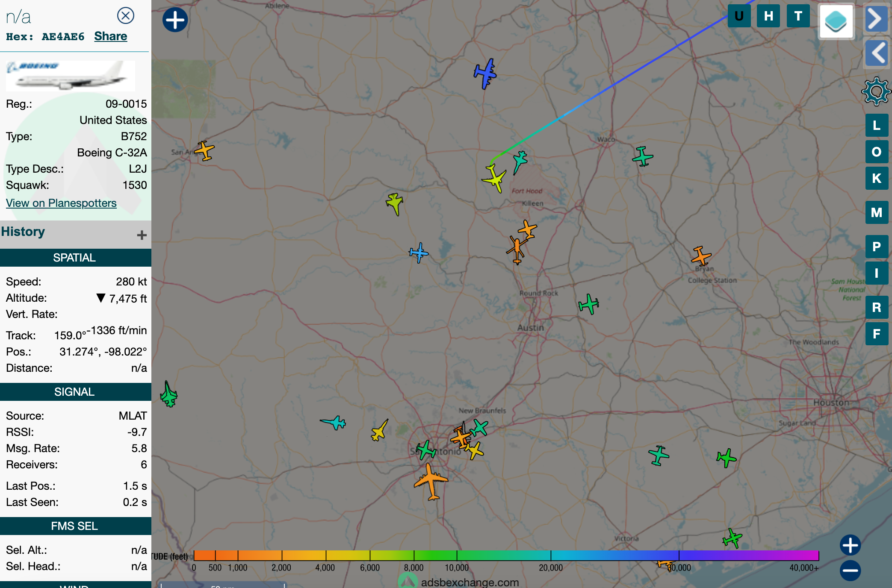Screen dimensions: 892x588
Task: Zoom out the map with minus button
Action: 850,570
